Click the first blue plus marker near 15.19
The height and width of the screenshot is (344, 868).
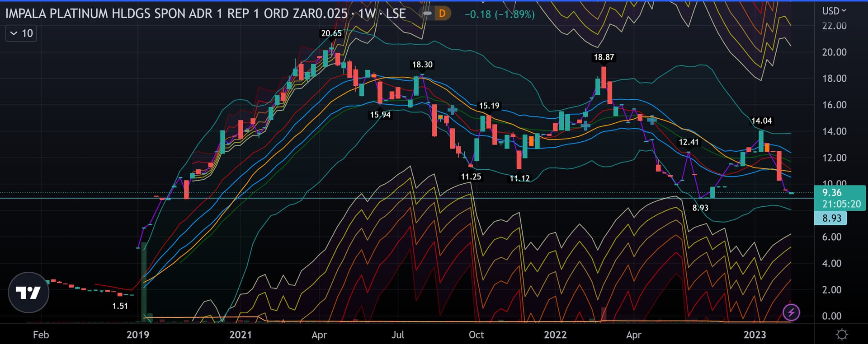coord(452,110)
